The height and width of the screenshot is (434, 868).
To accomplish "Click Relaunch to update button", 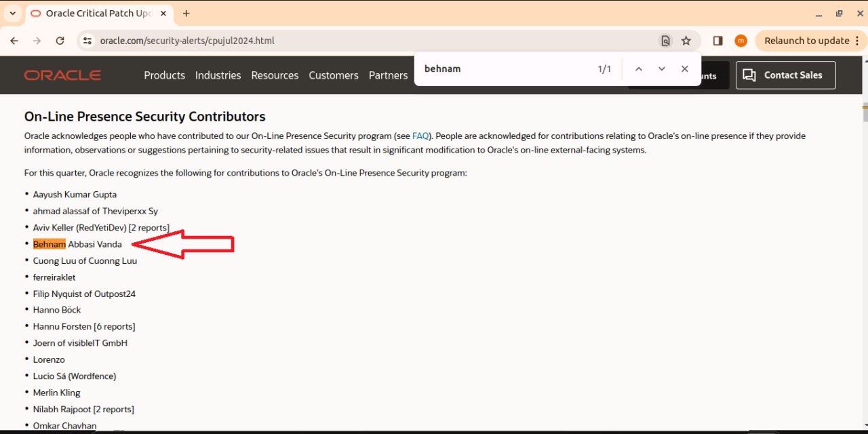I will 806,41.
